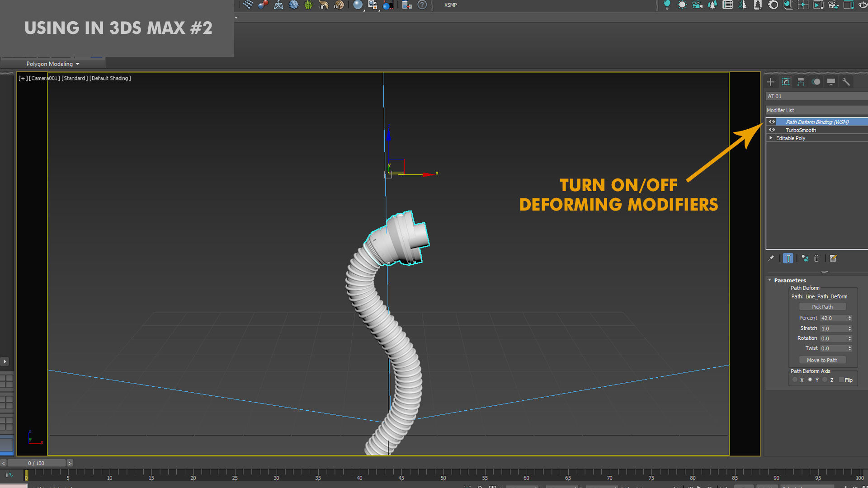Image resolution: width=868 pixels, height=488 pixels.
Task: Click the help question mark icon
Action: pos(422,5)
